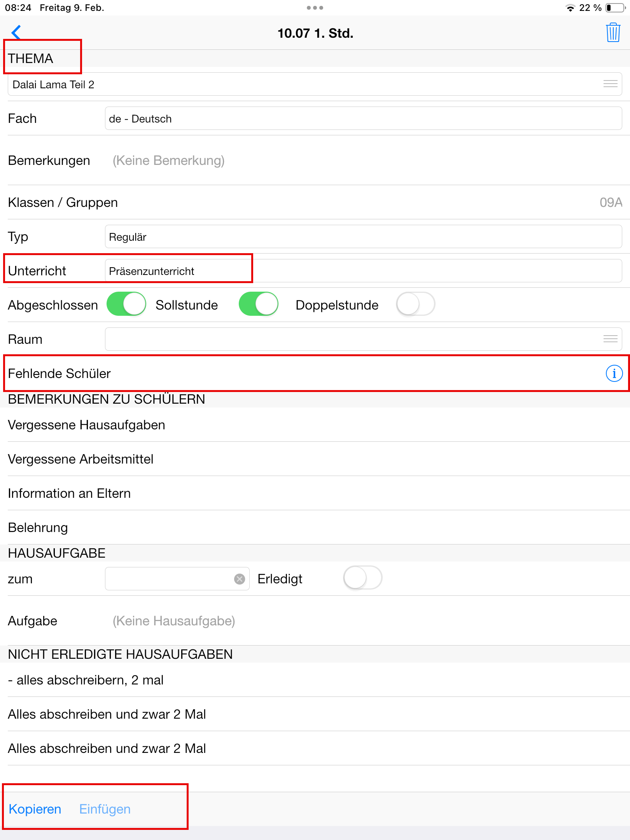Viewport: 630px width, 840px height.
Task: Tap the status bar clock 08:24
Action: pos(18,8)
